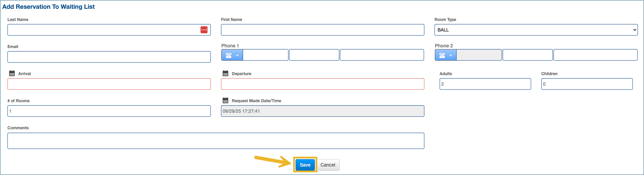Open the Phone 1 type selector
Viewport: 644px width, 175px height.
(x=232, y=55)
